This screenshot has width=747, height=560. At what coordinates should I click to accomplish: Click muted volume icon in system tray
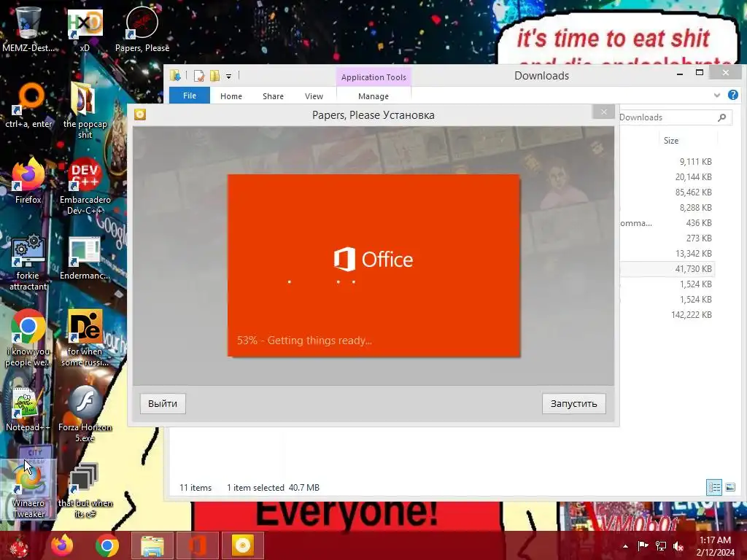pyautogui.click(x=678, y=545)
